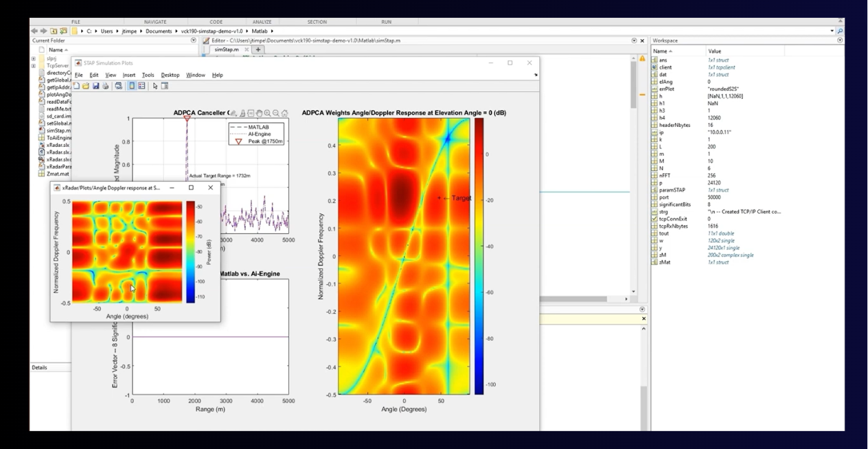The image size is (868, 449).
Task: Open the Workspace panel actions dropdown arrow
Action: click(841, 41)
